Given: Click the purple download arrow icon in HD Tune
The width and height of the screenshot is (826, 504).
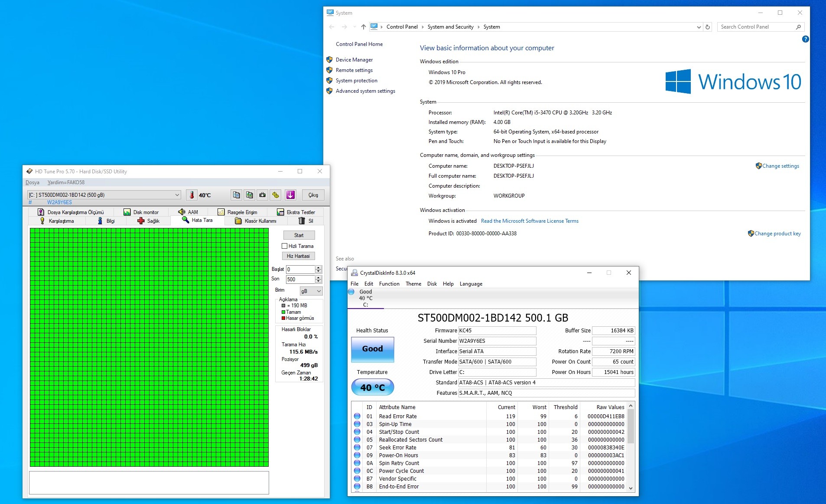Looking at the screenshot, I should 290,195.
